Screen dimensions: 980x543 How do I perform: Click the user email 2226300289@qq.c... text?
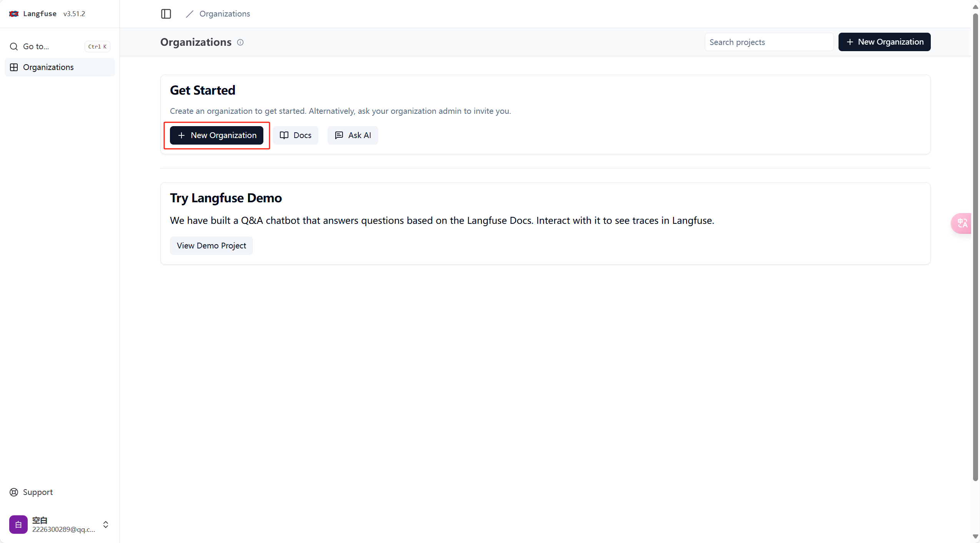point(64,530)
